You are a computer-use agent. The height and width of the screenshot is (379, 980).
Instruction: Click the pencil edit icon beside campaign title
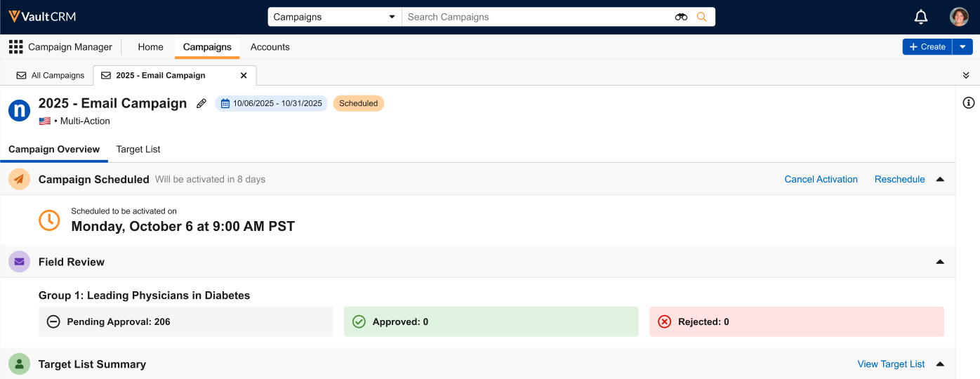point(201,103)
